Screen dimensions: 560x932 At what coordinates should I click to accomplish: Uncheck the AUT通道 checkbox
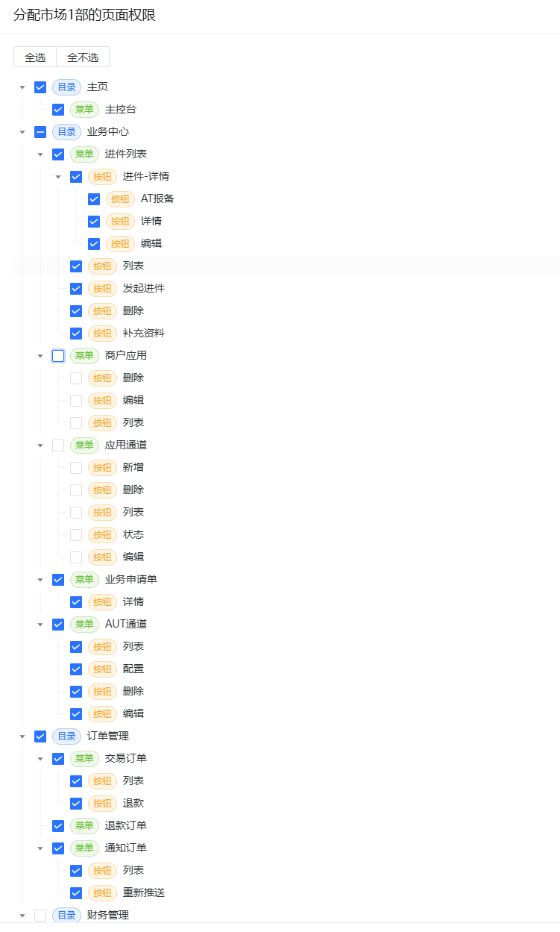(58, 625)
